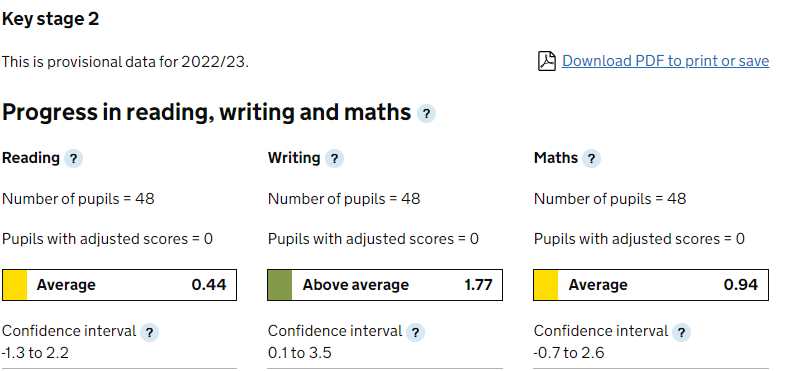Click the yellow Maths rating swatch
This screenshot has height=371, width=787.
pyautogui.click(x=546, y=285)
